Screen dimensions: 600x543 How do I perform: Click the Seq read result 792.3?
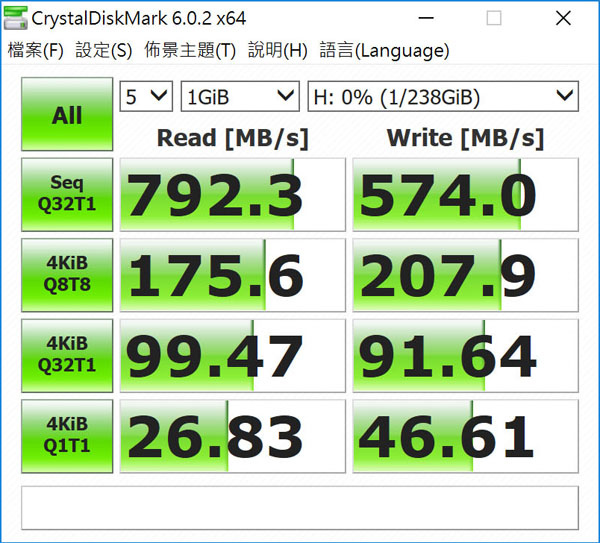coord(233,194)
